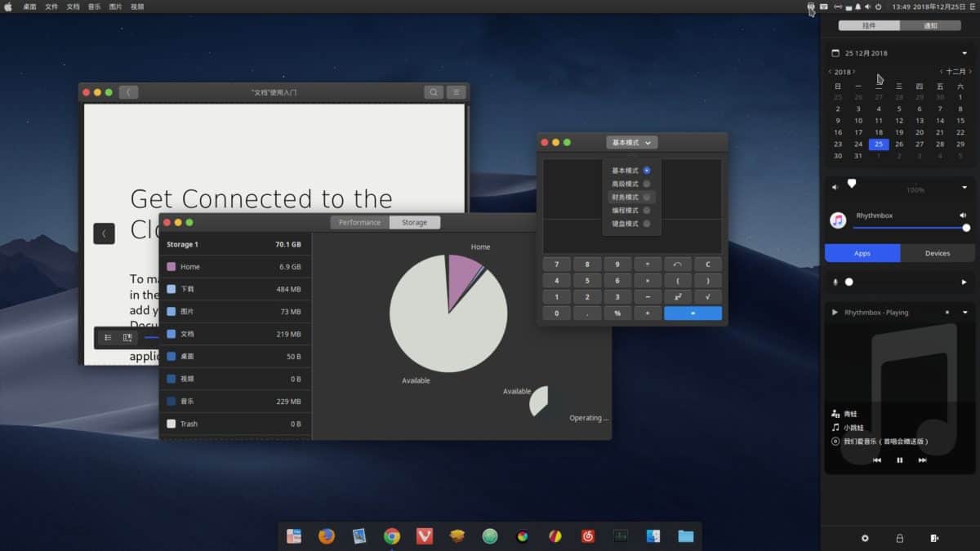Open the 基本模式 dropdown in the calculator titlebar
Viewport: 980px width, 551px height.
point(631,142)
